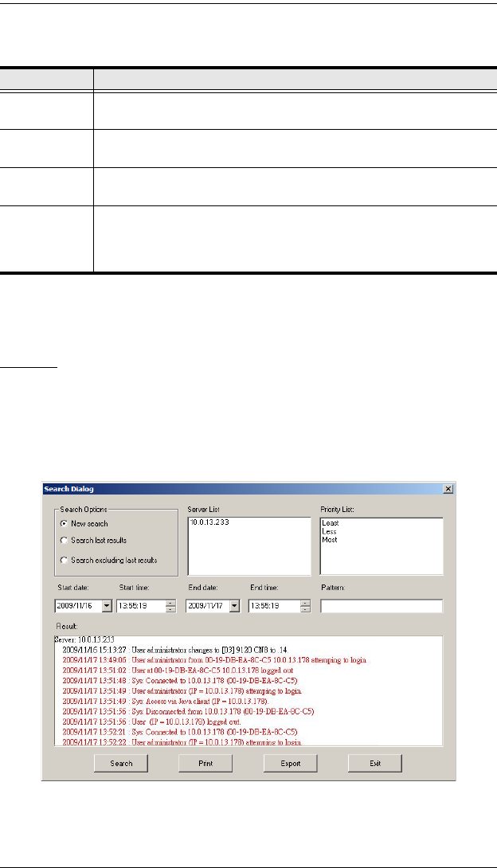Click the Exit button
497x868 pixels.
[x=375, y=764]
